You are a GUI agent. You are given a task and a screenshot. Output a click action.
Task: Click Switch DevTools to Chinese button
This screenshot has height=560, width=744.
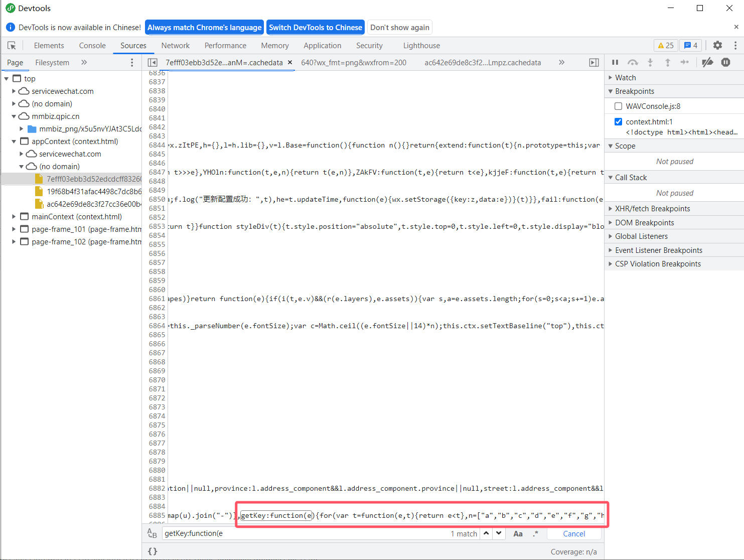315,28
